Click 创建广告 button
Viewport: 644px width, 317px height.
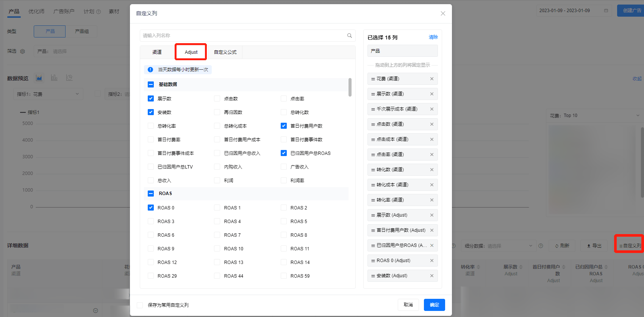pyautogui.click(x=631, y=11)
